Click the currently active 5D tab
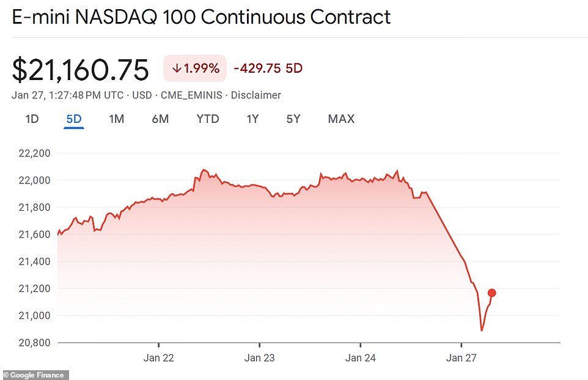Viewport: 588px width, 380px height. coord(73,119)
